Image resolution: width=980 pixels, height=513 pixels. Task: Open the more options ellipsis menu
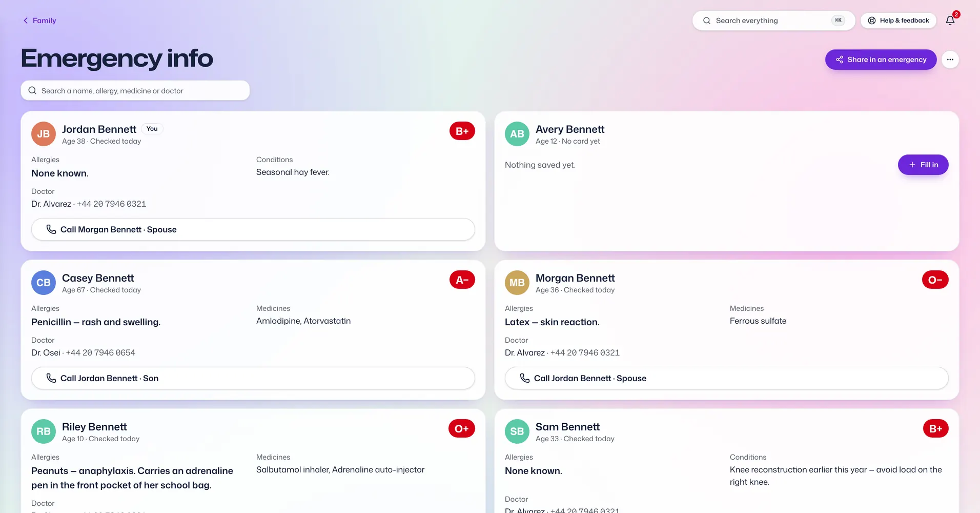tap(950, 60)
